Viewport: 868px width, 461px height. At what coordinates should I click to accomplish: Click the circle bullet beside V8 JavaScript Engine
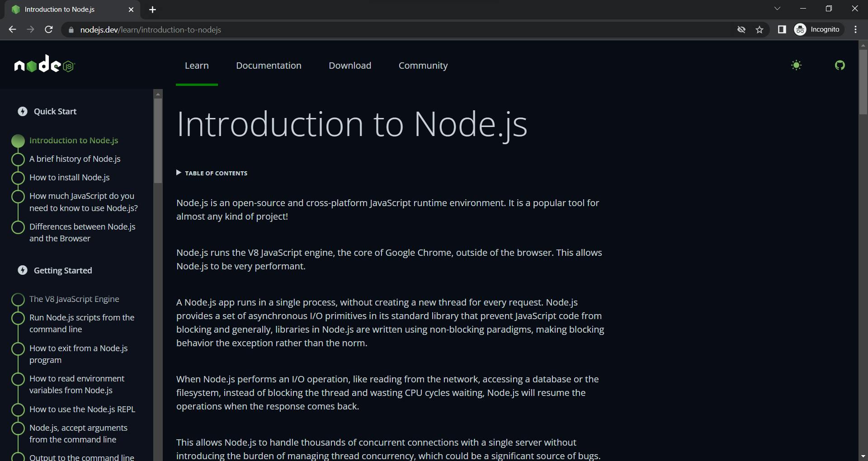pos(18,300)
